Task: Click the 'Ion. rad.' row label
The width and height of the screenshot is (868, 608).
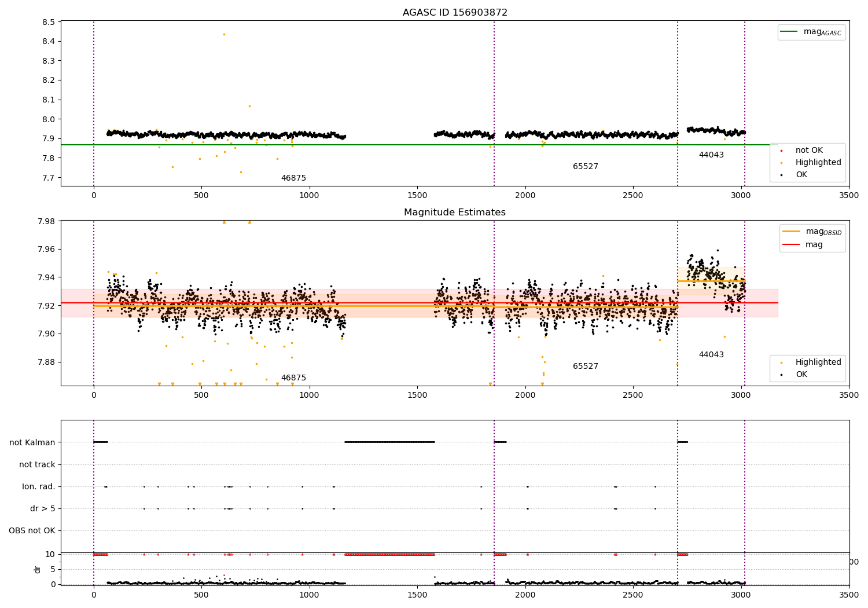Action: [39, 487]
